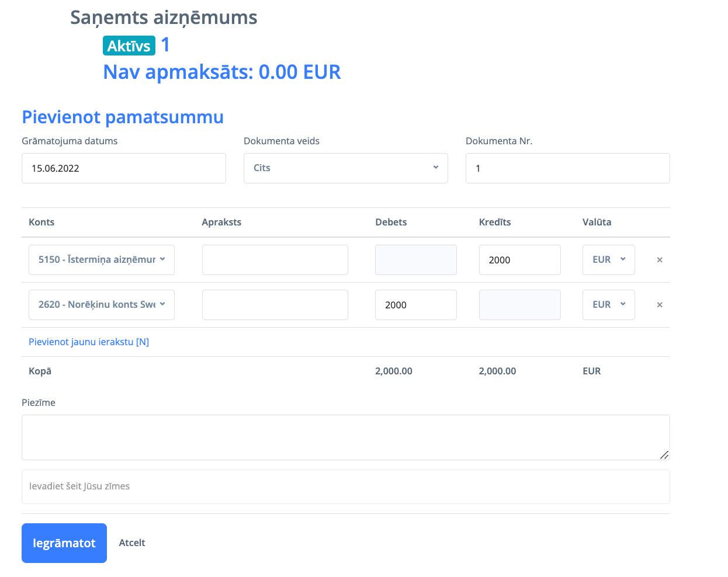Click the Kredīts field in 2620 row

pyautogui.click(x=520, y=305)
